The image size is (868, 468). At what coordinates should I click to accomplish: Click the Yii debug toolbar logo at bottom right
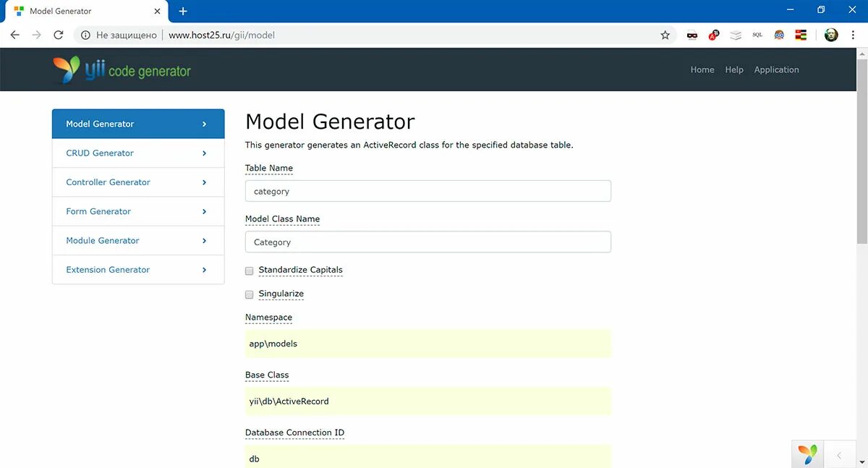coord(807,454)
